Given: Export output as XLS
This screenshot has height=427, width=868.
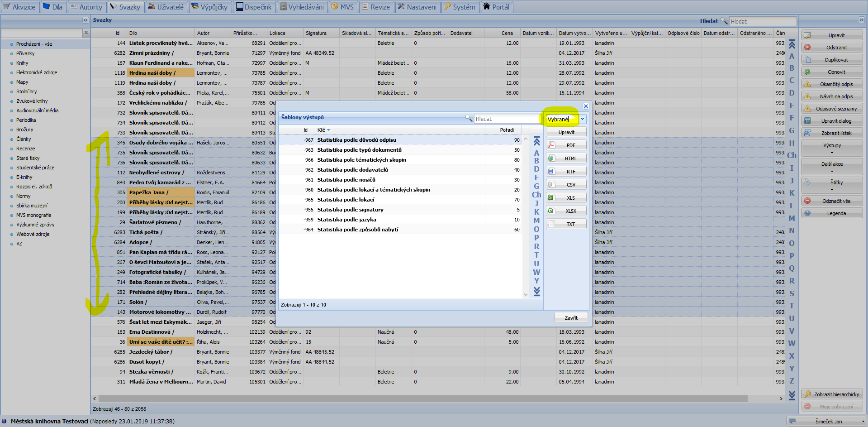Looking at the screenshot, I should tap(566, 198).
